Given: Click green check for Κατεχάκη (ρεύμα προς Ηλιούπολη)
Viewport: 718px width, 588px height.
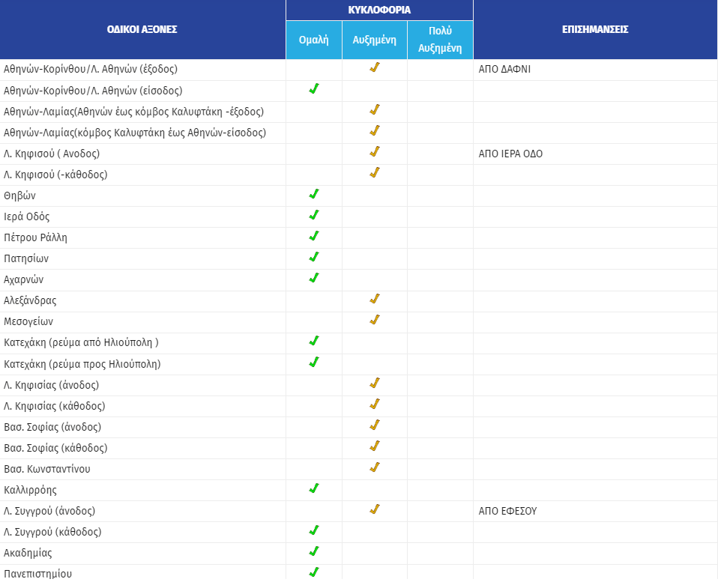Looking at the screenshot, I should 314,363.
